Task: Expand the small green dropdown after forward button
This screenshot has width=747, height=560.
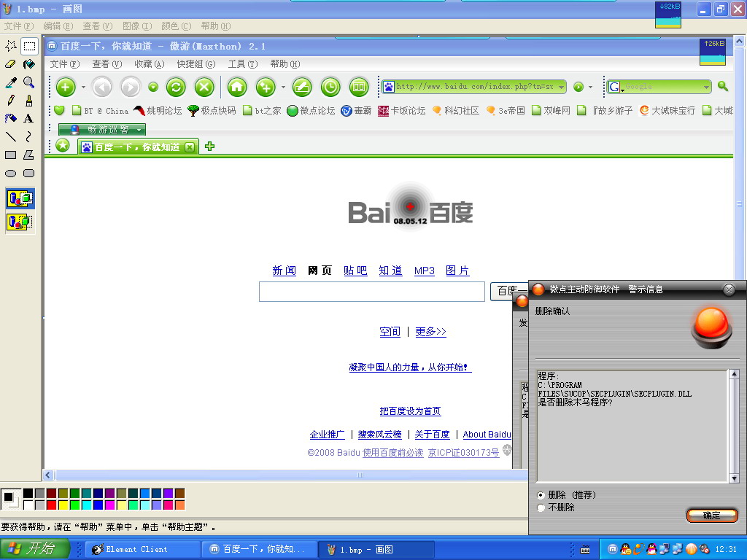Action: click(153, 87)
